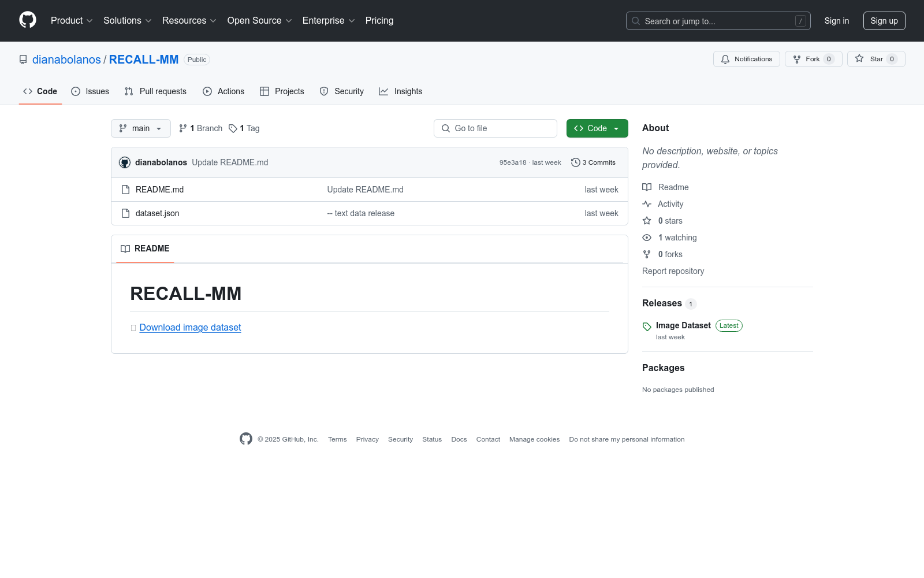
Task: Open the Product dropdown menu
Action: [x=72, y=21]
